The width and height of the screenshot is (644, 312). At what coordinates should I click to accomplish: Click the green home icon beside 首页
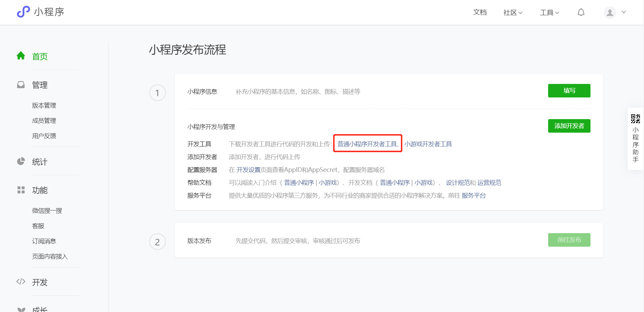(x=21, y=55)
